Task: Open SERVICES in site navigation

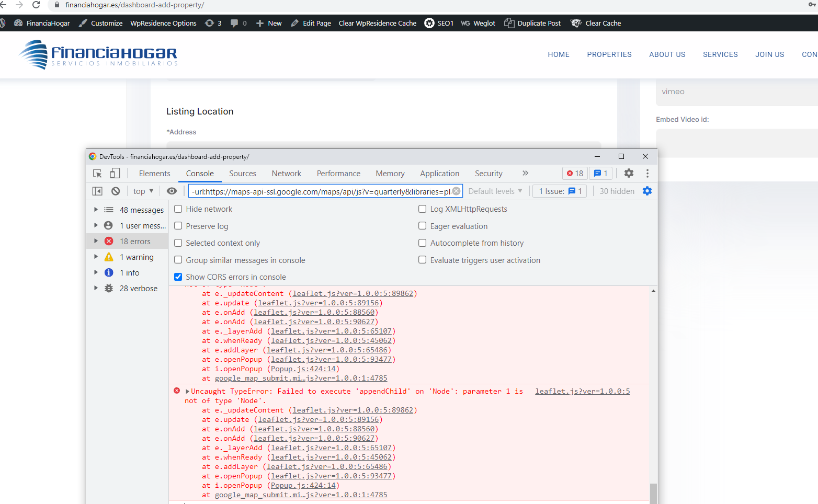Action: [x=720, y=54]
